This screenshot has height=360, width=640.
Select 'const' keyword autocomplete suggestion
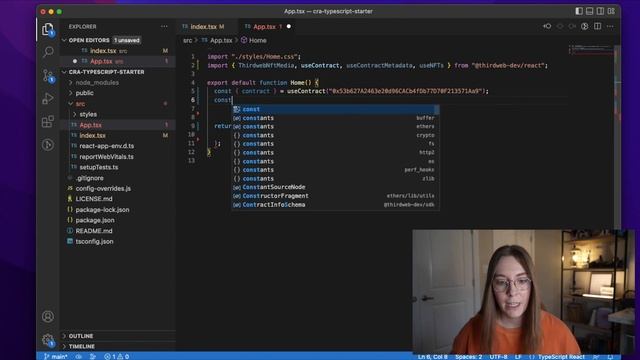tap(336, 109)
